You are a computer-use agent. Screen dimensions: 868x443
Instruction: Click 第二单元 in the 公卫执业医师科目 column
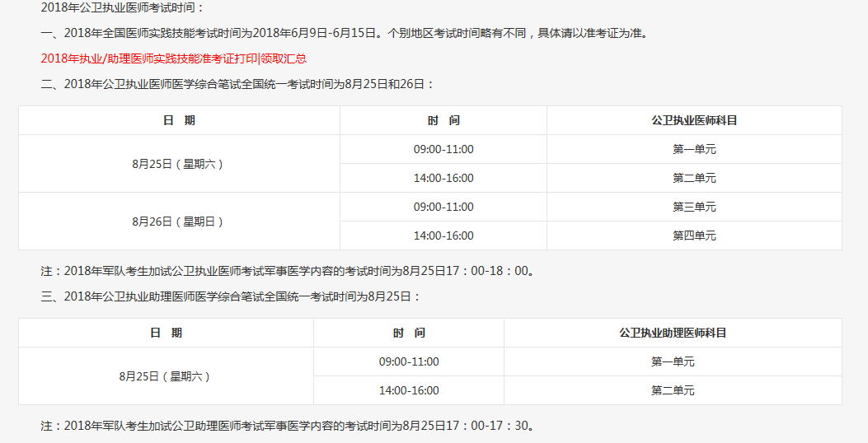coord(694,178)
